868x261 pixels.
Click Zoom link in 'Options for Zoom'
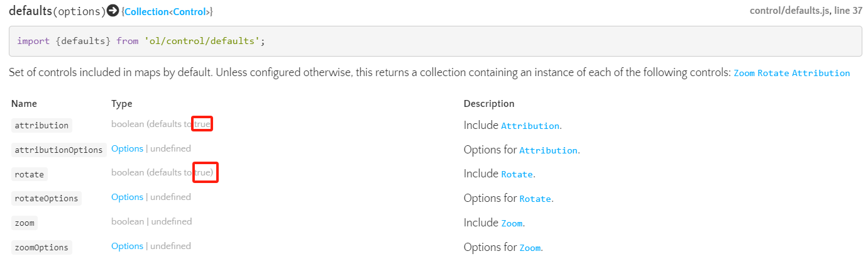pos(530,248)
